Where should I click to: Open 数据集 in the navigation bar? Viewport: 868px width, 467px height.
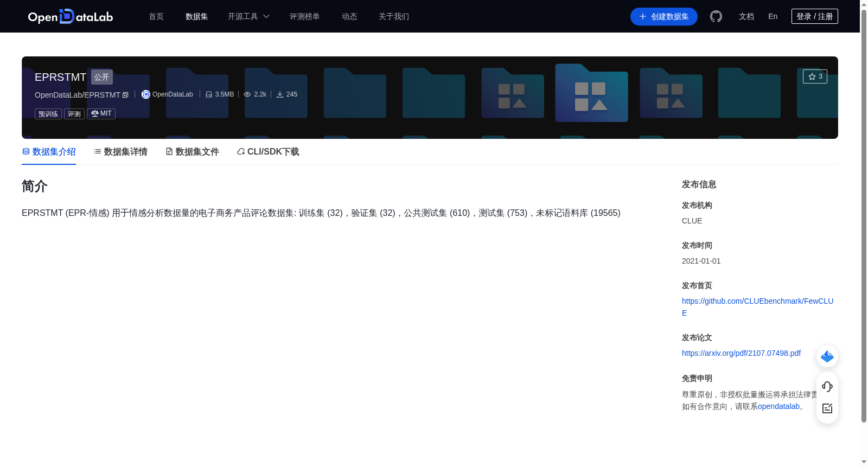point(196,16)
